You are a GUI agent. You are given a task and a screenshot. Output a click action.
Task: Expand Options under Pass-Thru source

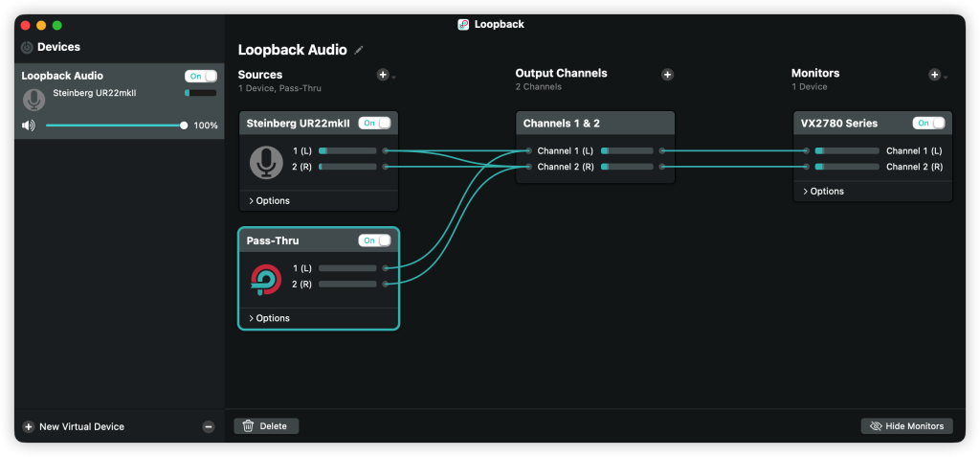tap(269, 318)
